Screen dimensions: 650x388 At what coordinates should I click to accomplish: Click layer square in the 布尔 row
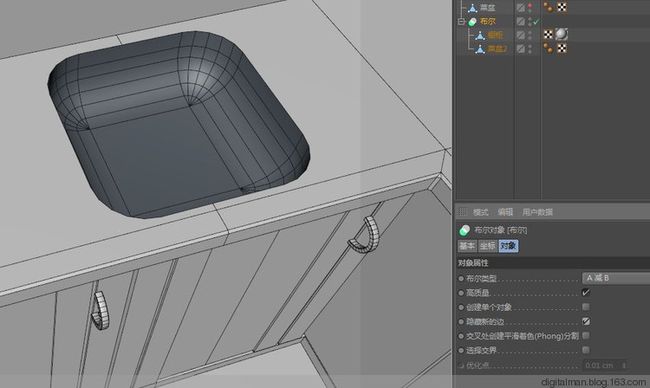(521, 22)
